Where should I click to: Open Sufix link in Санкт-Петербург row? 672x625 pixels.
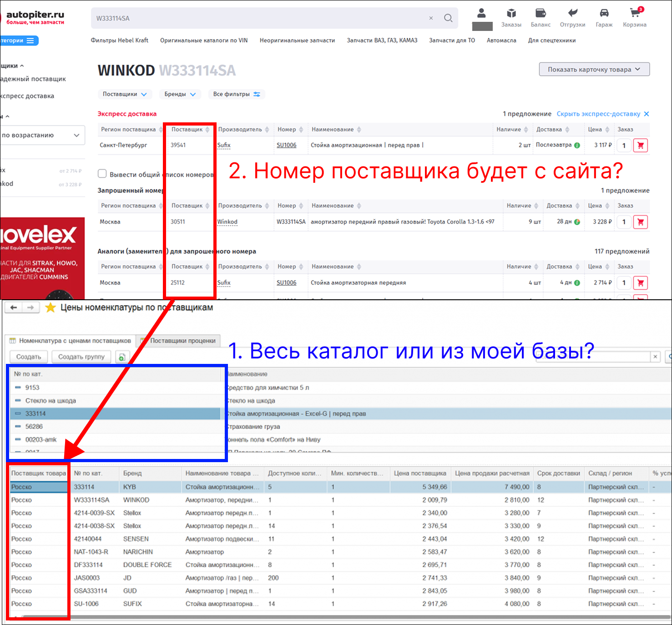tap(224, 146)
